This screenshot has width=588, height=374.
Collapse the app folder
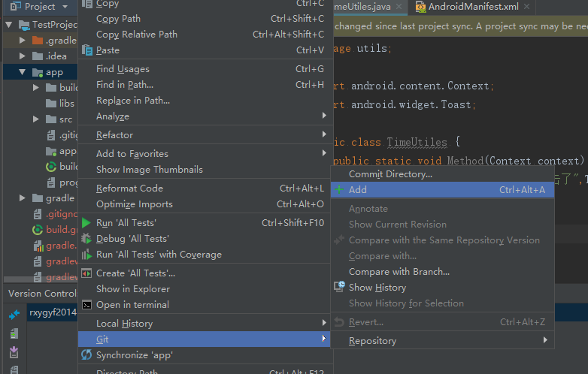tap(22, 72)
